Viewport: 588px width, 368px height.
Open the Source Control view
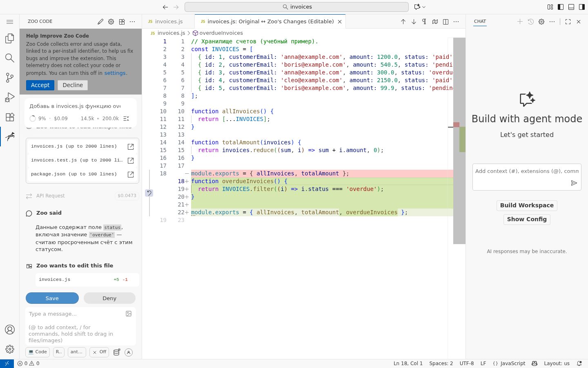[x=10, y=78]
